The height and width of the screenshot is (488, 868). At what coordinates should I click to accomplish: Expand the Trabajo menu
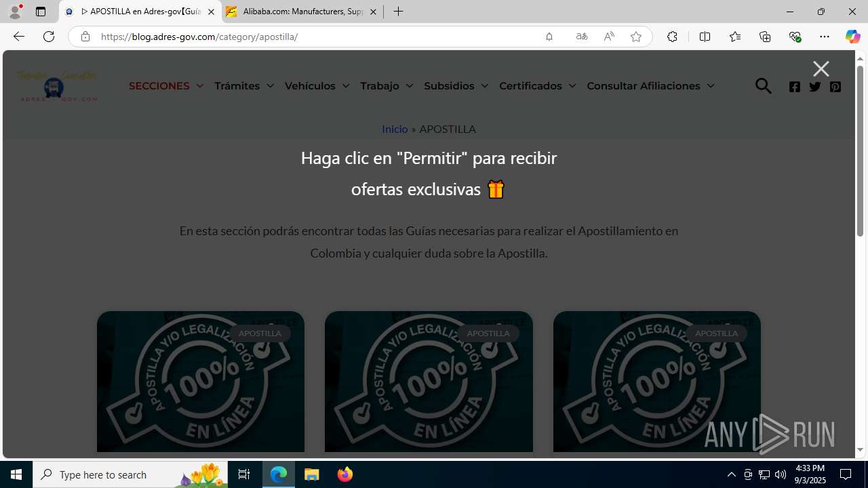coord(387,86)
